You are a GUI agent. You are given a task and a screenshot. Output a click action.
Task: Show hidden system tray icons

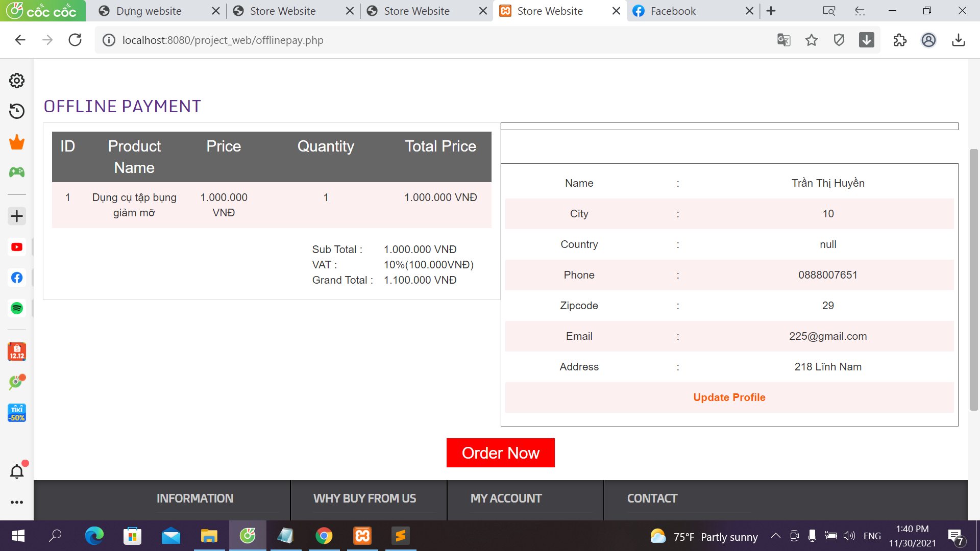tap(775, 536)
